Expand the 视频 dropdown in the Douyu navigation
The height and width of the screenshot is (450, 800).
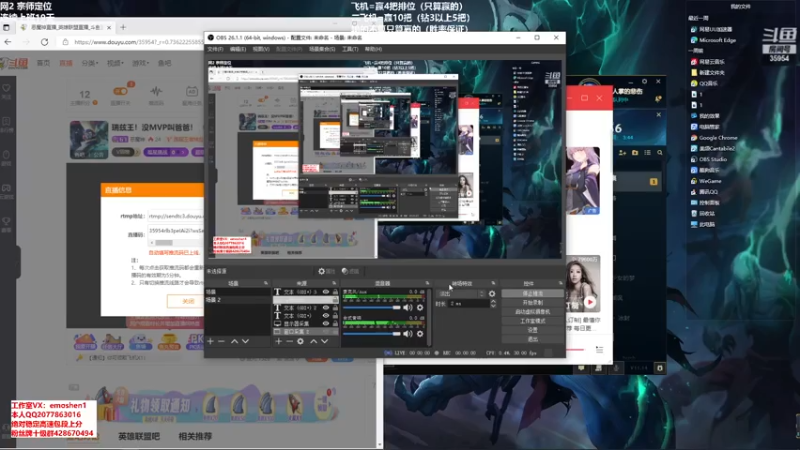[x=115, y=63]
